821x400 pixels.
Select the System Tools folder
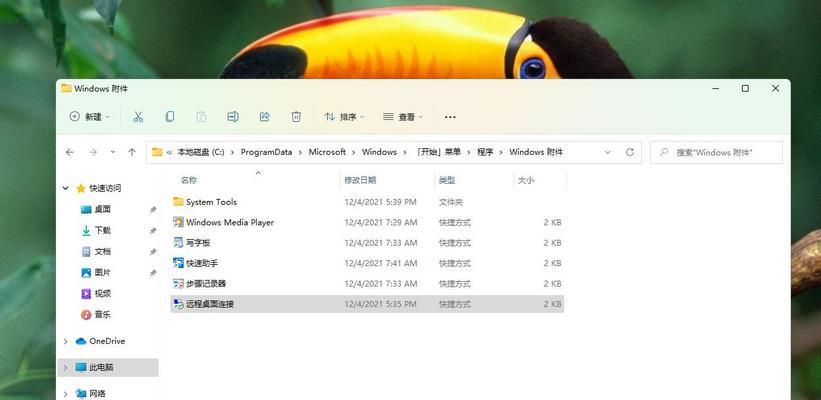(x=368, y=202)
